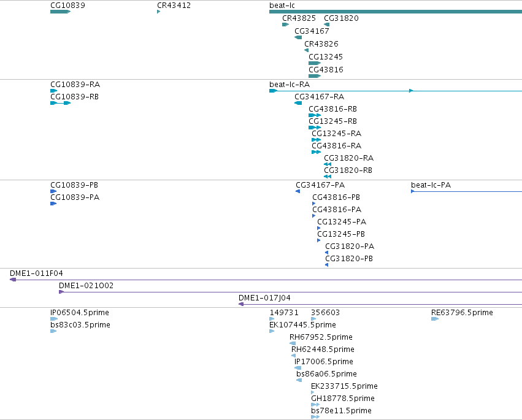Click the DME1-017J04 clone label
The height and width of the screenshot is (420, 522).
coord(264,298)
